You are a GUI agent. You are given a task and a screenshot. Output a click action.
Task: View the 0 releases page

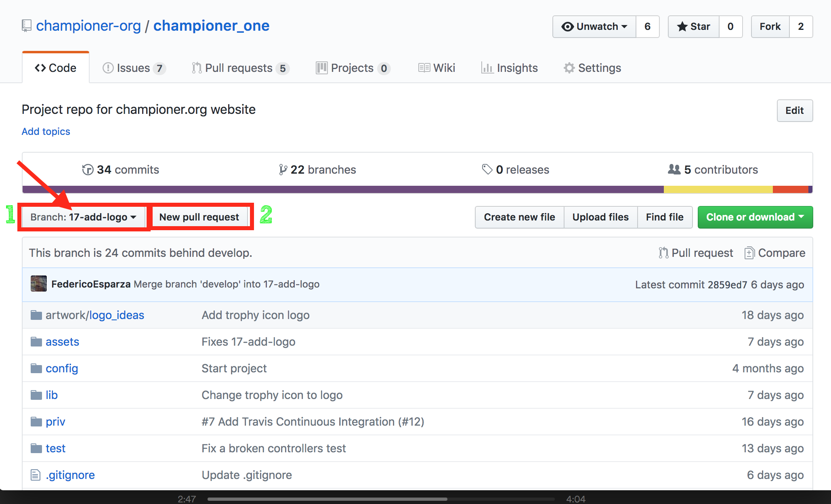click(516, 170)
